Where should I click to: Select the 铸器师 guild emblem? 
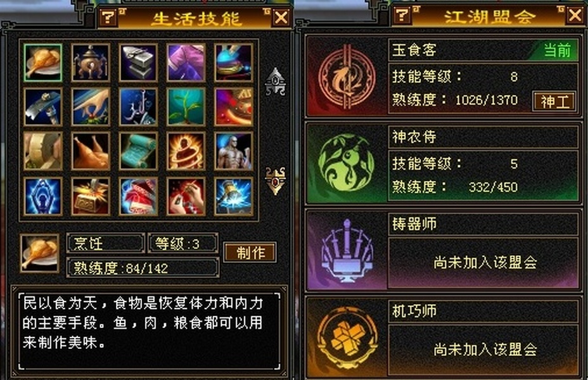(x=347, y=250)
